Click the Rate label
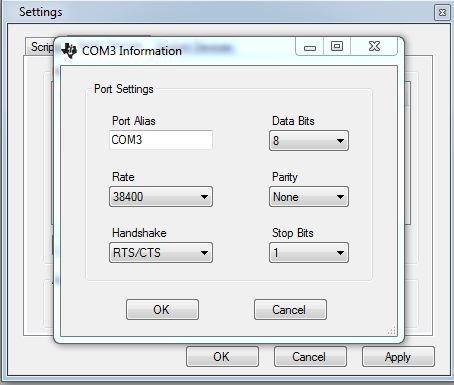Image resolution: width=454 pixels, height=385 pixels. click(x=123, y=177)
